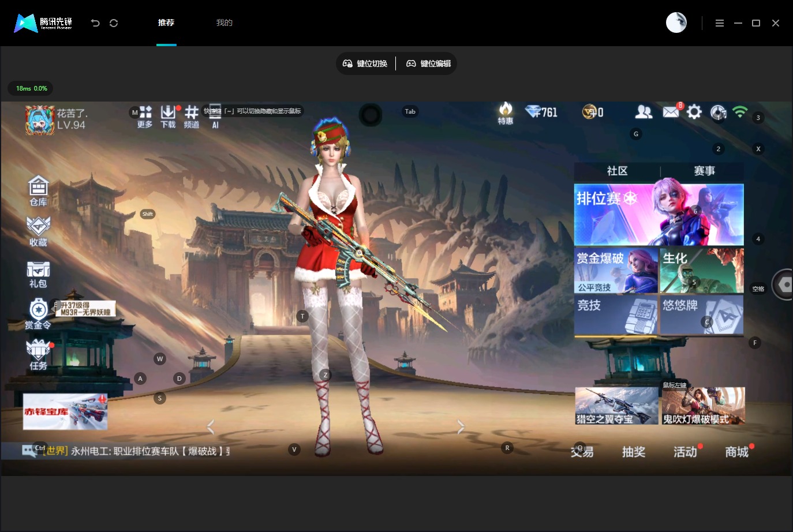Rotate character with the left arrow
This screenshot has height=532, width=793.
pyautogui.click(x=211, y=427)
